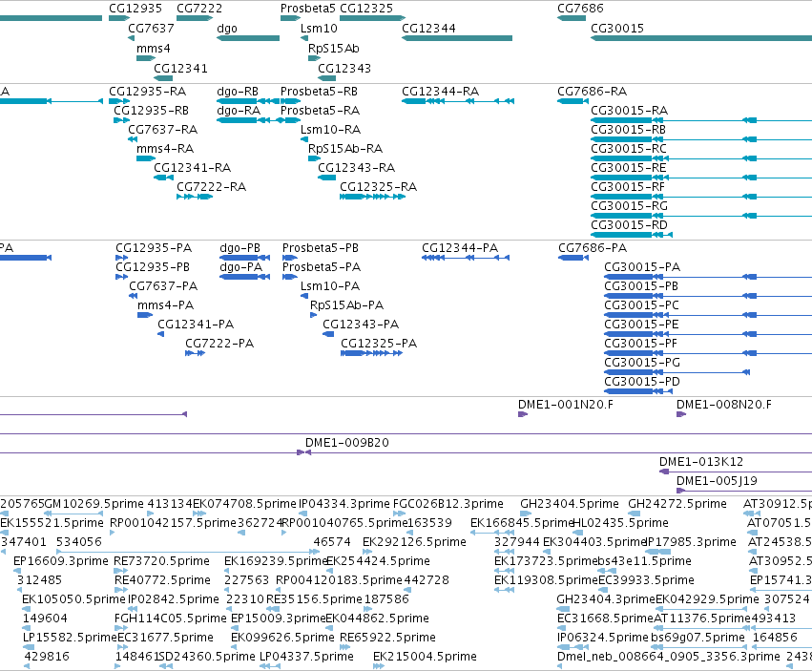Open the Lsm10 gene
Viewport: 812px width, 671px height.
point(304,38)
